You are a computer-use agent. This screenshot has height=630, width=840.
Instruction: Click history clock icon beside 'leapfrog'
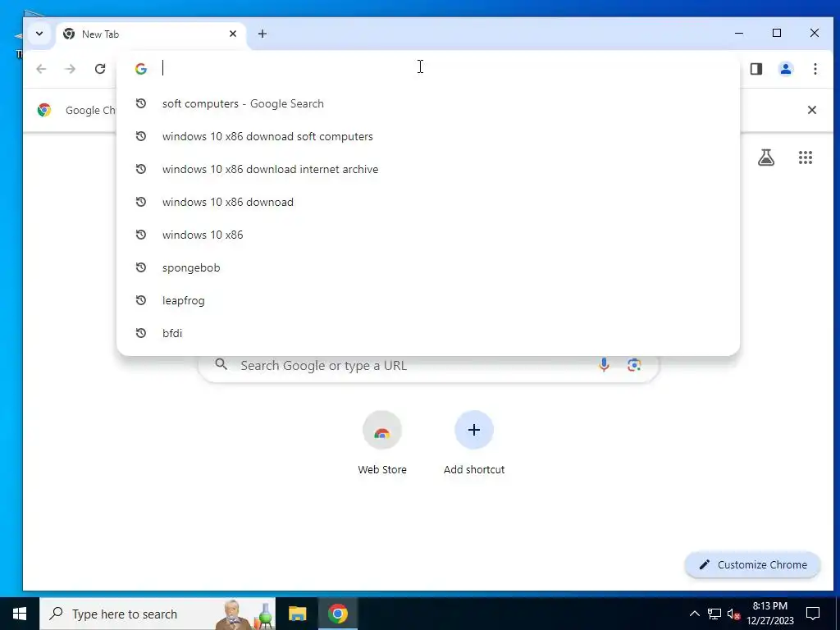(x=141, y=300)
